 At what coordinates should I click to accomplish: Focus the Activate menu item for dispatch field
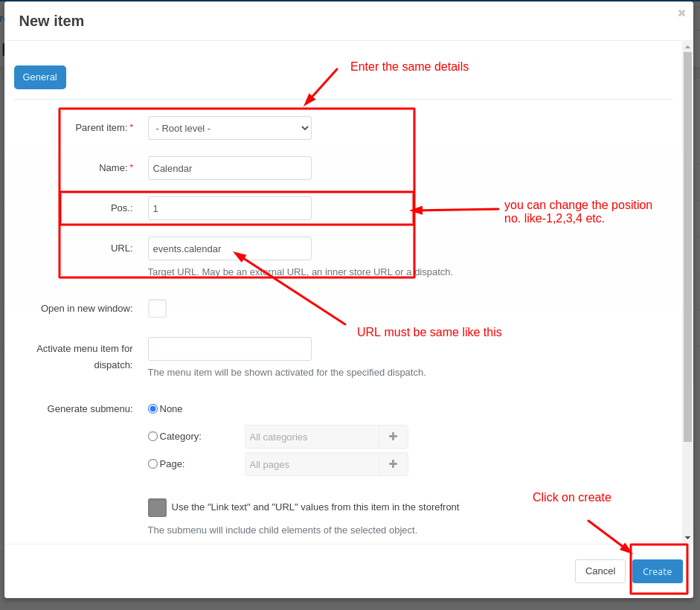(229, 349)
